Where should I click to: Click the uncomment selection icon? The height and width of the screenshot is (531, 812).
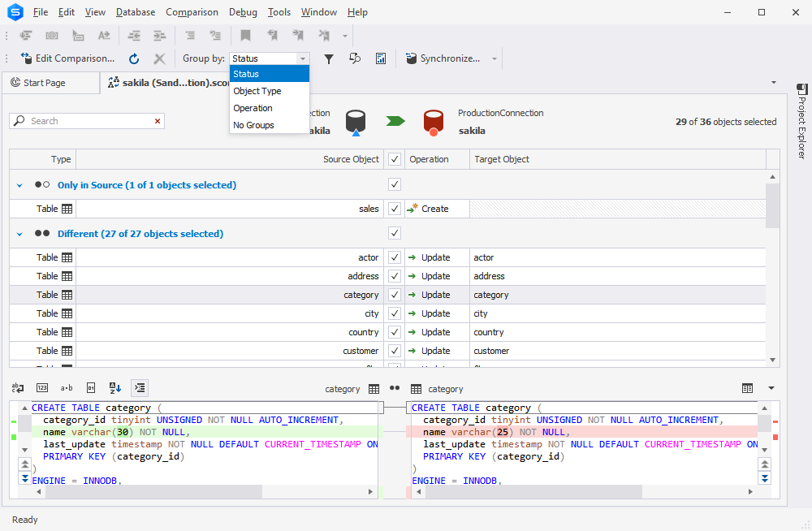[x=215, y=35]
